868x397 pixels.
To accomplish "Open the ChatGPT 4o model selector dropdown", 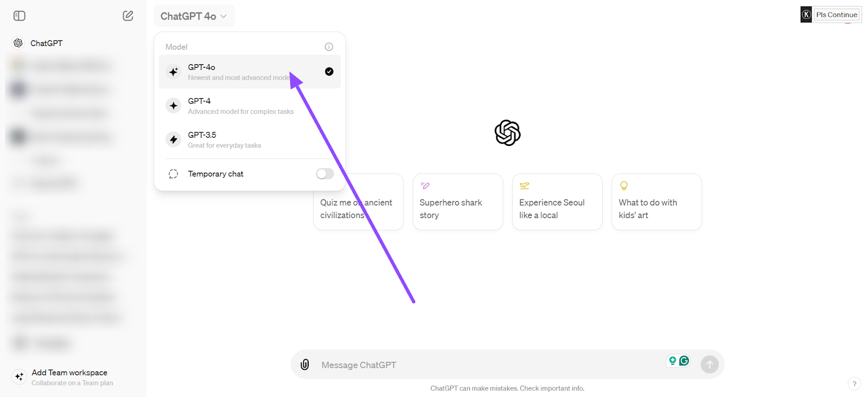I will coord(194,16).
